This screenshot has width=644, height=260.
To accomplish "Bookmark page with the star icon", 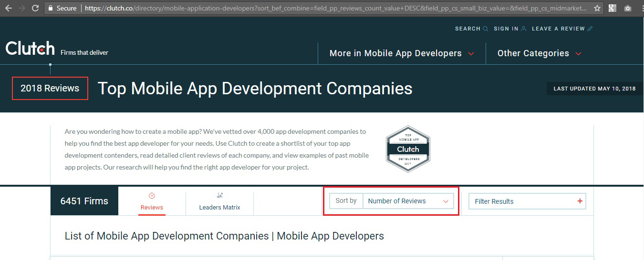I will click(597, 8).
